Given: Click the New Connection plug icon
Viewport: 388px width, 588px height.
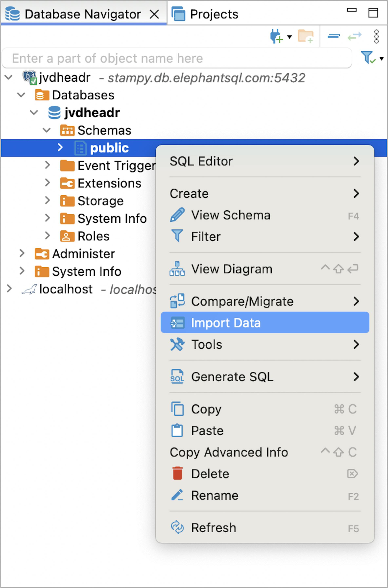Looking at the screenshot, I should (x=276, y=36).
